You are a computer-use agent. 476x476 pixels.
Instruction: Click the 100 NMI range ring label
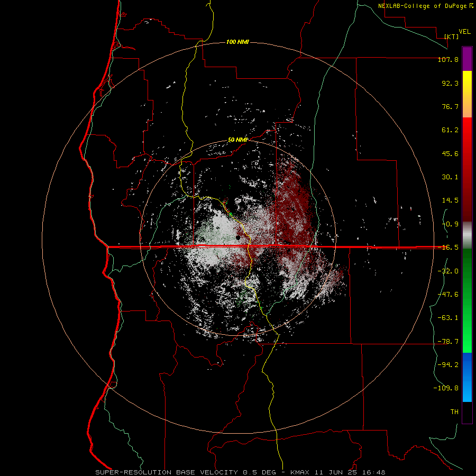(237, 42)
